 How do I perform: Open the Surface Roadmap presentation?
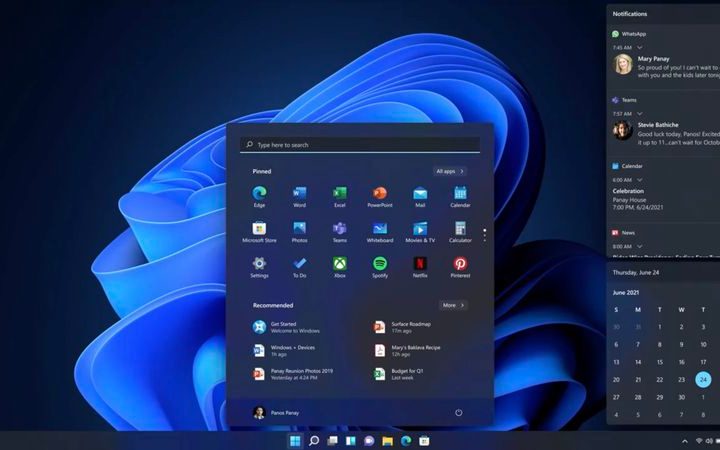pyautogui.click(x=402, y=327)
